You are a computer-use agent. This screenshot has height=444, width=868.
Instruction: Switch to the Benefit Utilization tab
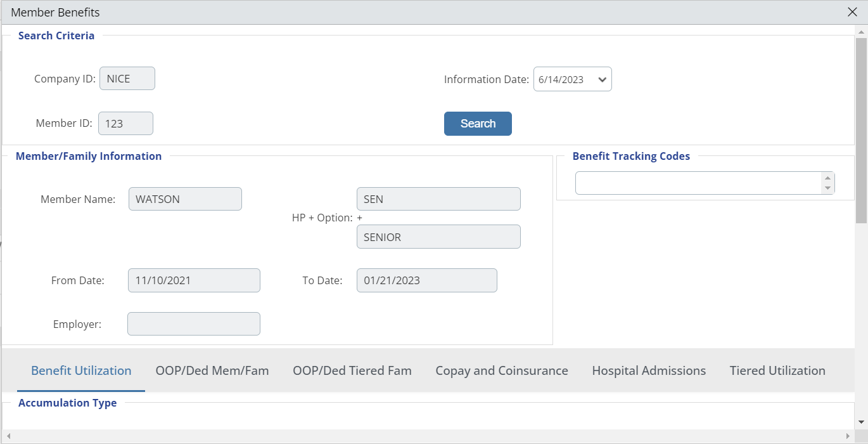tap(81, 371)
